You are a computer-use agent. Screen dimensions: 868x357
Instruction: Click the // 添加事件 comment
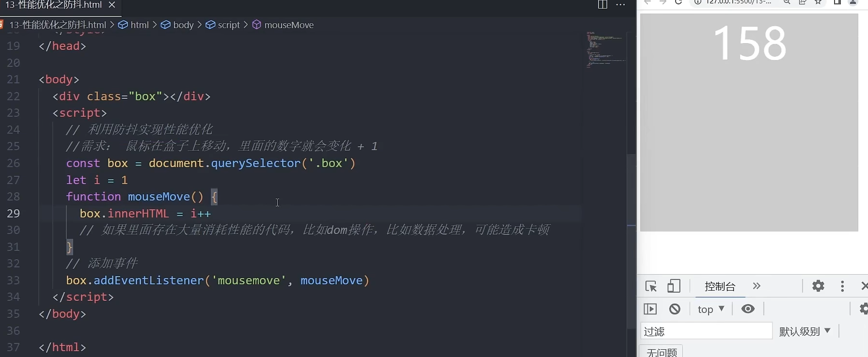[x=102, y=264]
